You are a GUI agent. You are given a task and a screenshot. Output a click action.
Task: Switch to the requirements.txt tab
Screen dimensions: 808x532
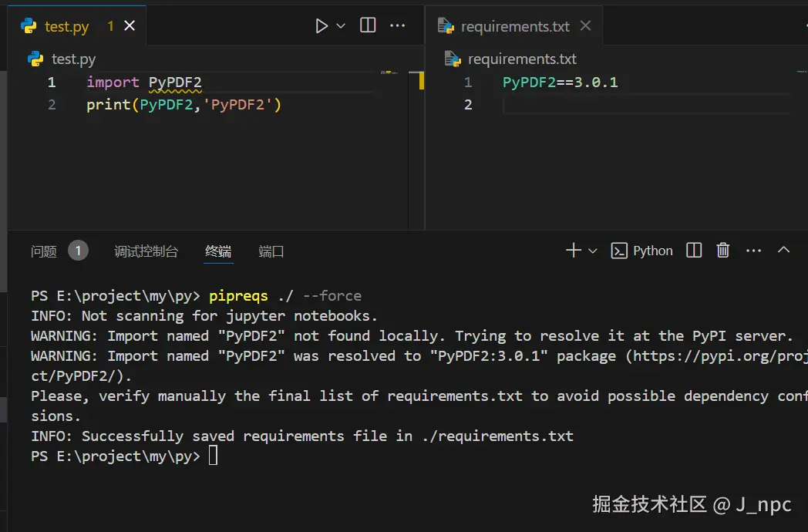click(515, 26)
